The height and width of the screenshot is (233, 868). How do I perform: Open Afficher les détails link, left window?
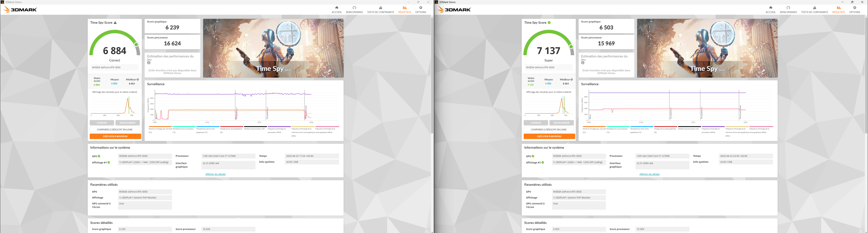[x=215, y=174]
